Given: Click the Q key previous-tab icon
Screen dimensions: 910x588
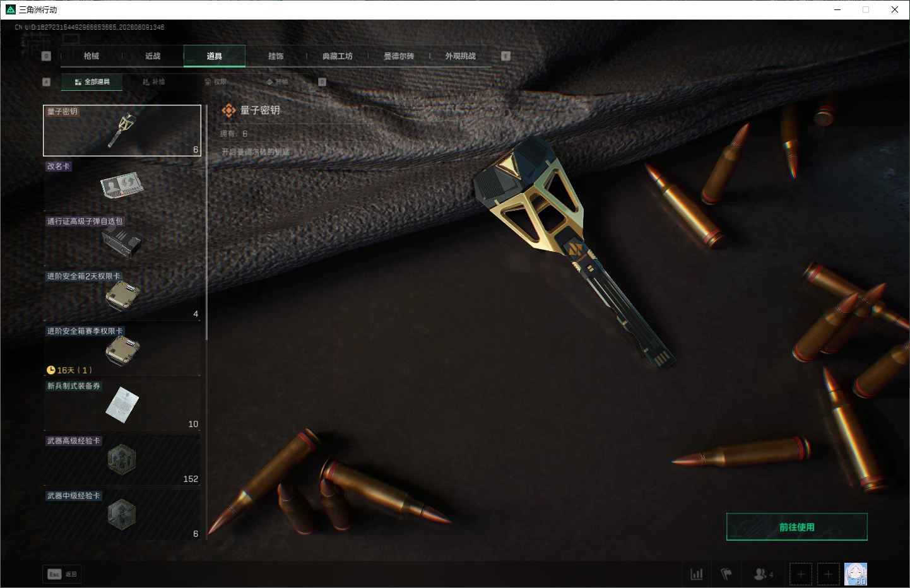Looking at the screenshot, I should point(46,56).
